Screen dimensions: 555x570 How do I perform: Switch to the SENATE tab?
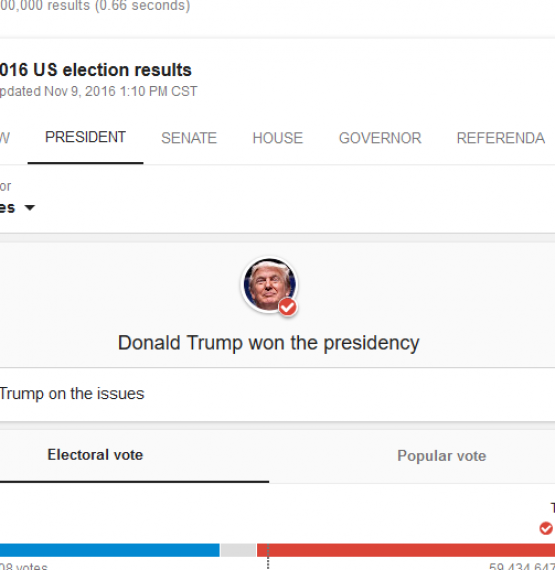coord(189,138)
